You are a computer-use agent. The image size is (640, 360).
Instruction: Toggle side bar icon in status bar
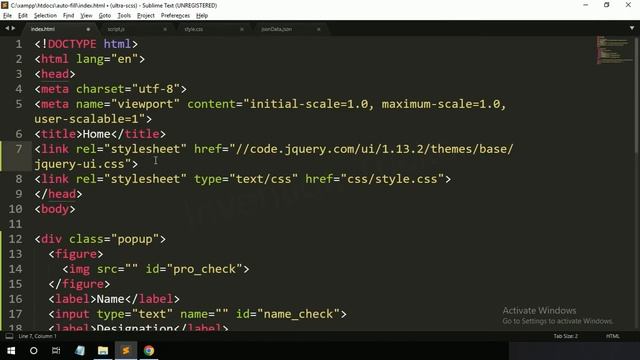tap(9, 336)
